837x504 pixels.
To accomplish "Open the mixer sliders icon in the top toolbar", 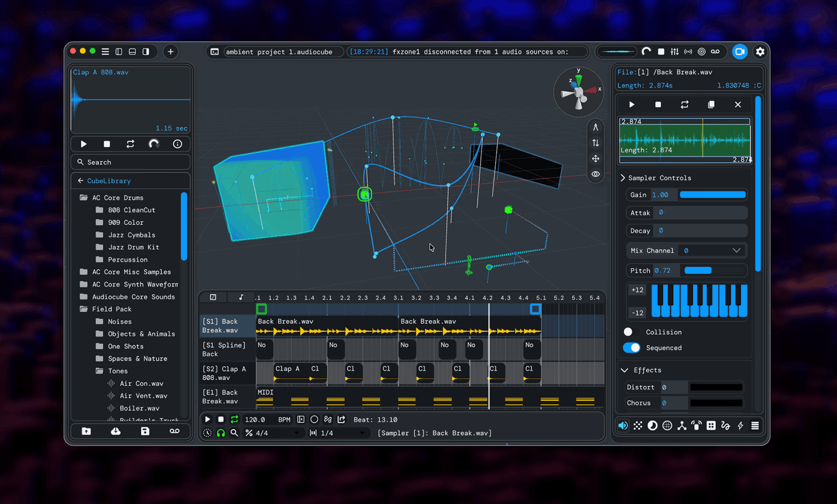I will [675, 51].
